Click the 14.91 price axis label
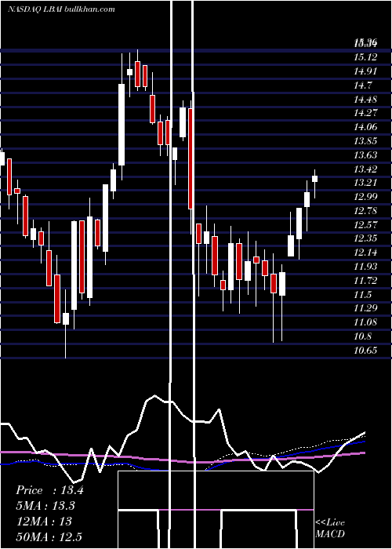 coord(365,71)
